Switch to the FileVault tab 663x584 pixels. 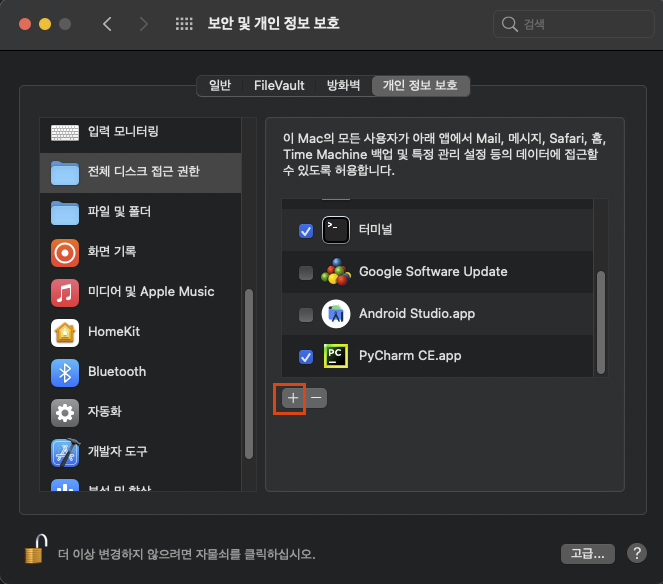[x=279, y=85]
